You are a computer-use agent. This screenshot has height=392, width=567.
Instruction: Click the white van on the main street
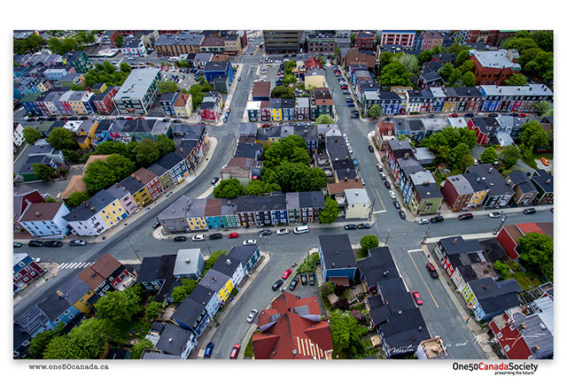301,229
